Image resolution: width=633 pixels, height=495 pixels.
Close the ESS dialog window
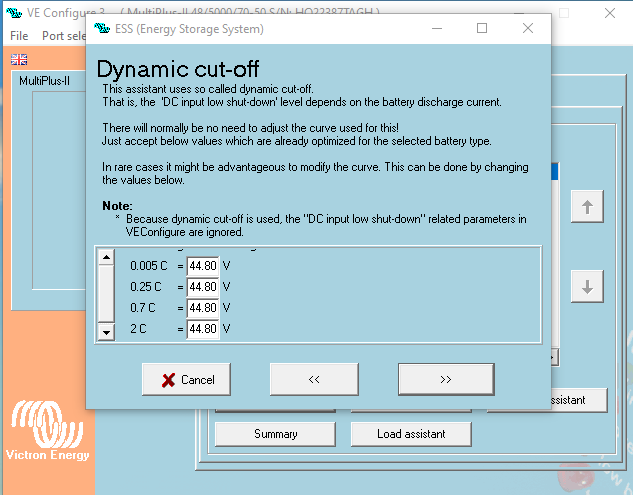tap(528, 28)
